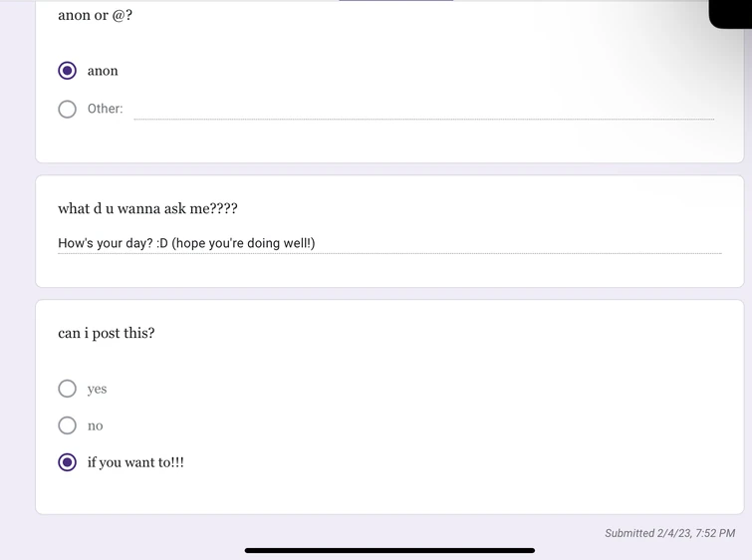
Task: Tap the home indicator bar at bottom
Action: click(389, 550)
